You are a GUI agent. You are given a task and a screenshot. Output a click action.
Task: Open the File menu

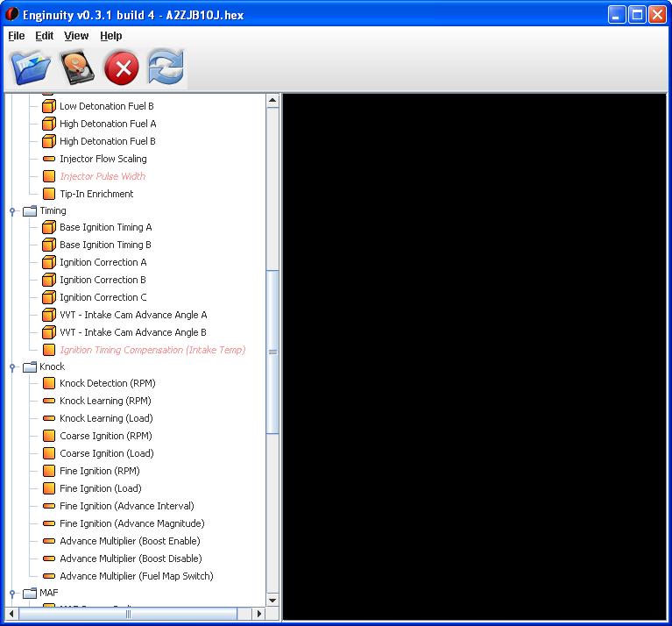17,36
